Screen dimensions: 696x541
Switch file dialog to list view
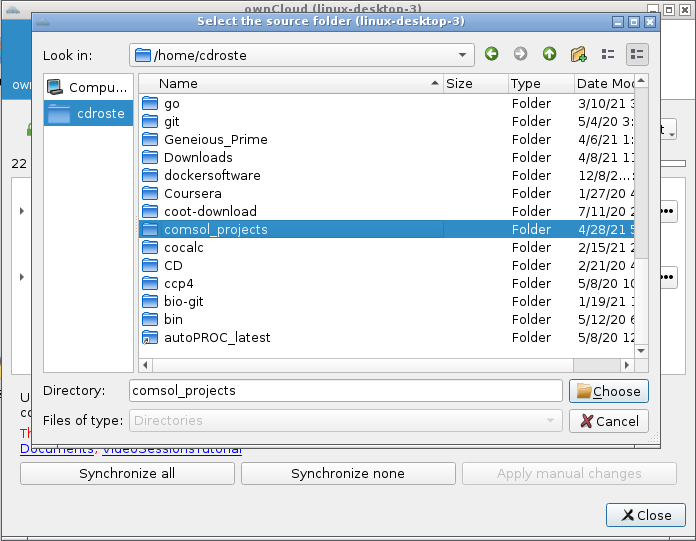[608, 54]
